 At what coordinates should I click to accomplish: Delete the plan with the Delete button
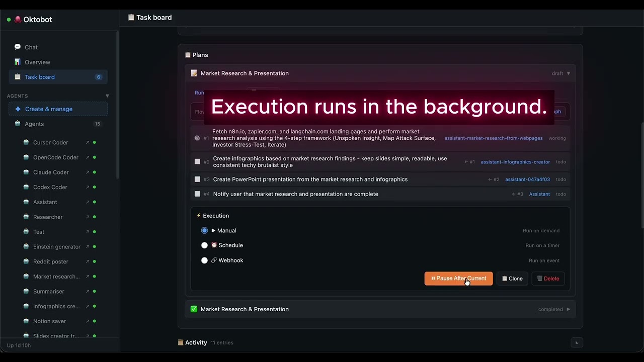(548, 279)
